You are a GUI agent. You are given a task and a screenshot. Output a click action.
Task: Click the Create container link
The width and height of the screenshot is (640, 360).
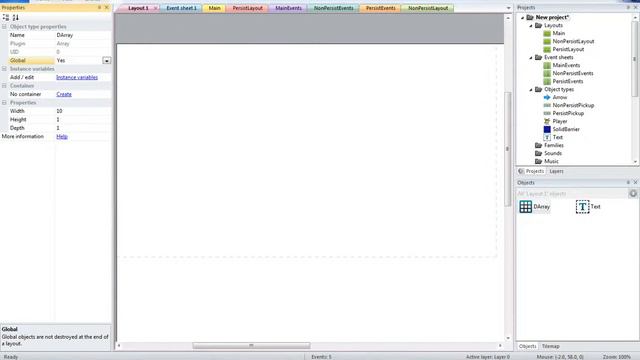(x=64, y=94)
